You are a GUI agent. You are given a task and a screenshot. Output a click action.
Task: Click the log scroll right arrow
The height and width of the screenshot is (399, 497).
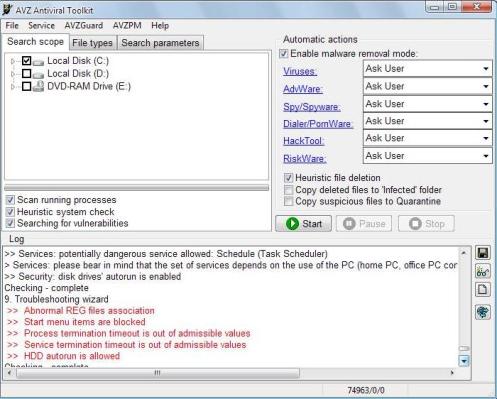tap(452, 373)
